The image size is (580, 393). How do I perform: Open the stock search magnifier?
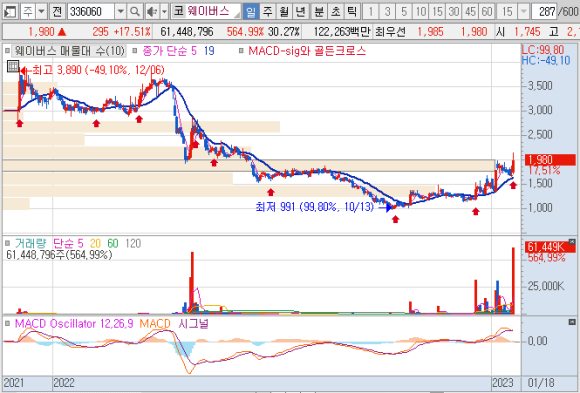click(135, 11)
